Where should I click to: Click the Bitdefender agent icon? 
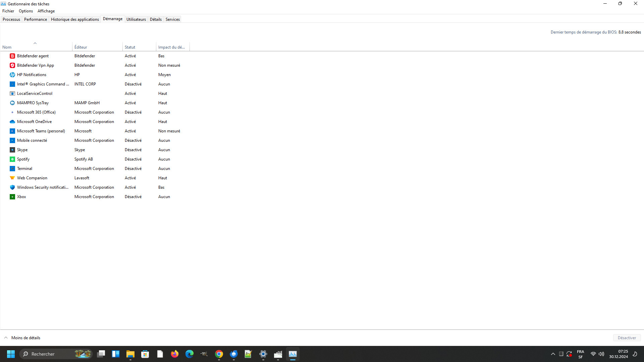(12, 56)
